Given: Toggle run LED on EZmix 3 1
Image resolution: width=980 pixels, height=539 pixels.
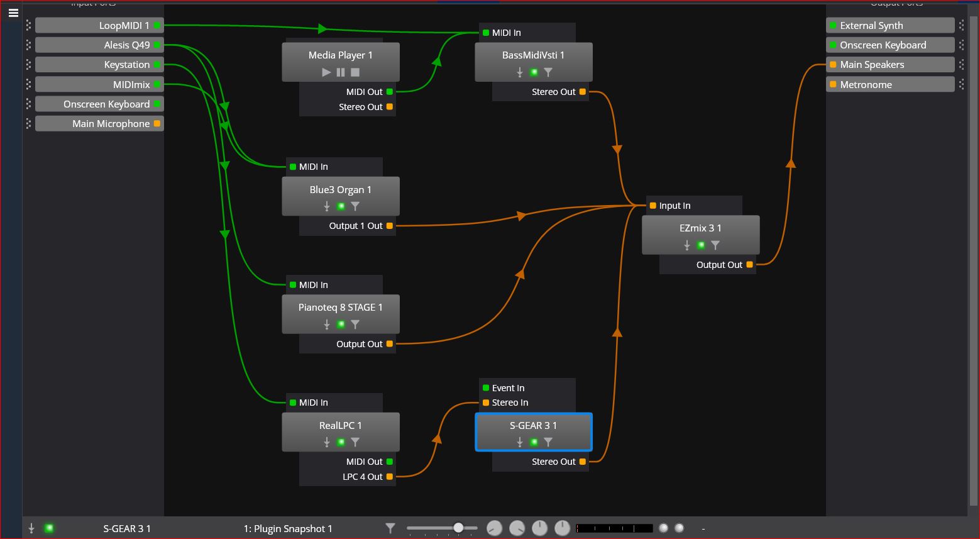Looking at the screenshot, I should (701, 245).
